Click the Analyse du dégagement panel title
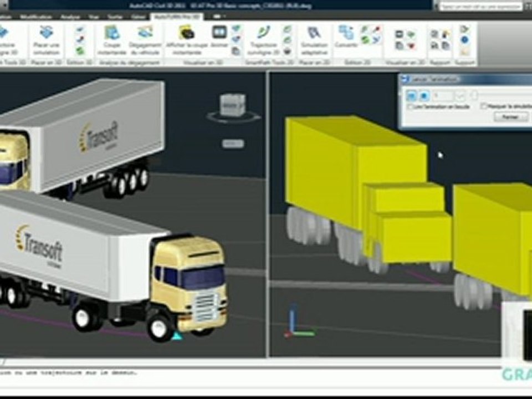The height and width of the screenshot is (399, 532). click(x=129, y=63)
